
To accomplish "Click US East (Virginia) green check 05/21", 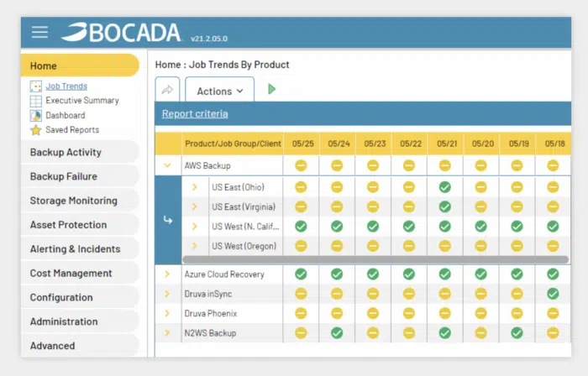I will click(444, 206).
